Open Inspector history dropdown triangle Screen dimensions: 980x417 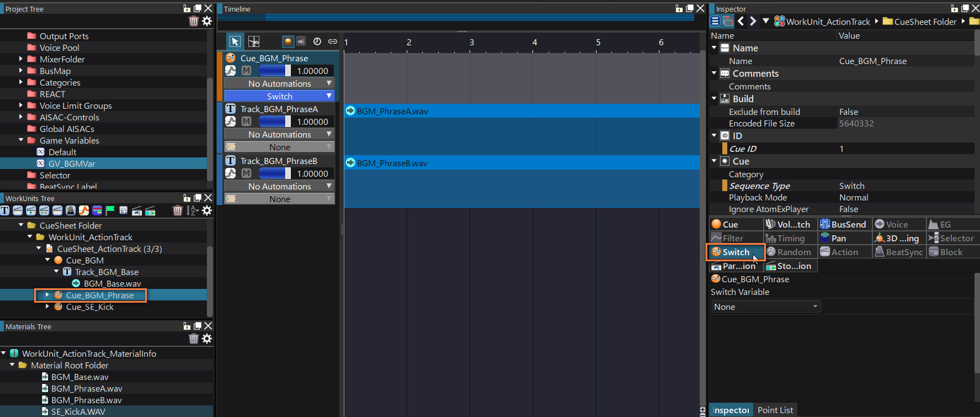click(x=765, y=21)
